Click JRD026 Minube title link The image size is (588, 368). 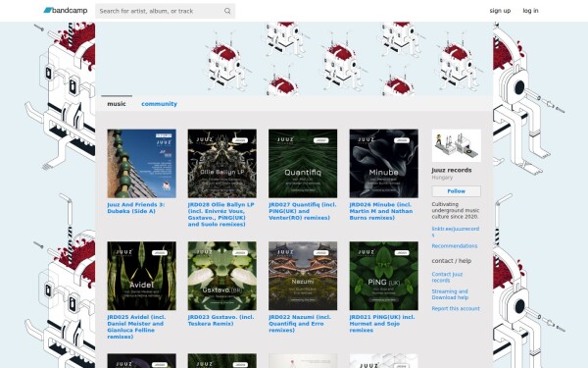point(381,211)
